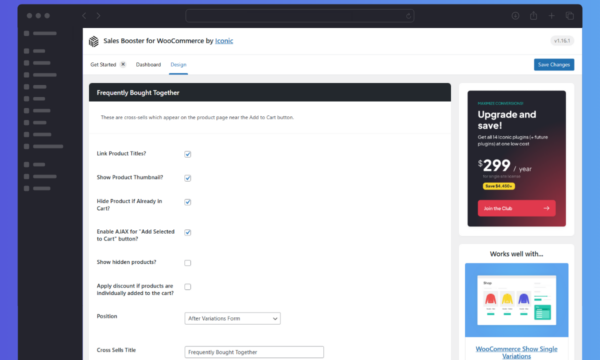Click the Join the Club button
This screenshot has height=360, width=600.
click(x=516, y=208)
